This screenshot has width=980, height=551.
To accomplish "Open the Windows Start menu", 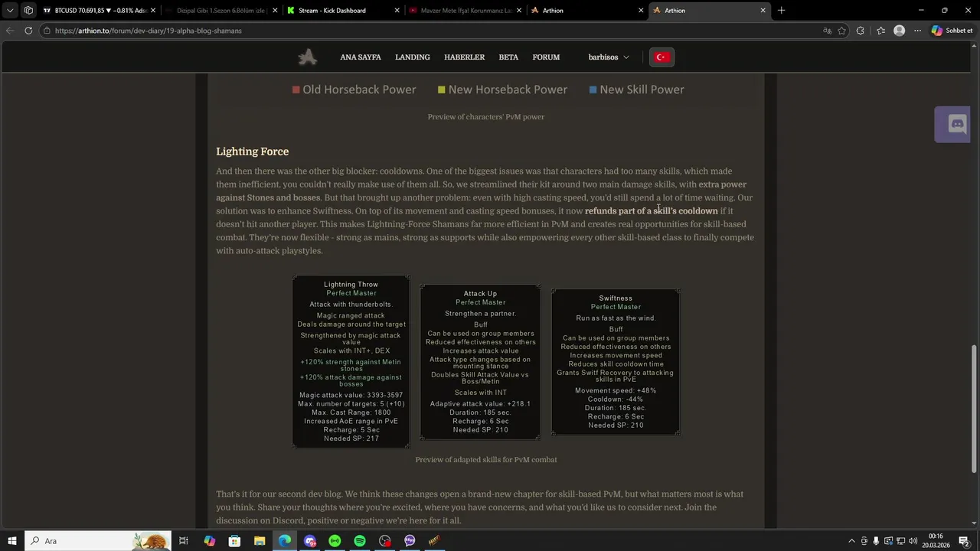I will 12,541.
